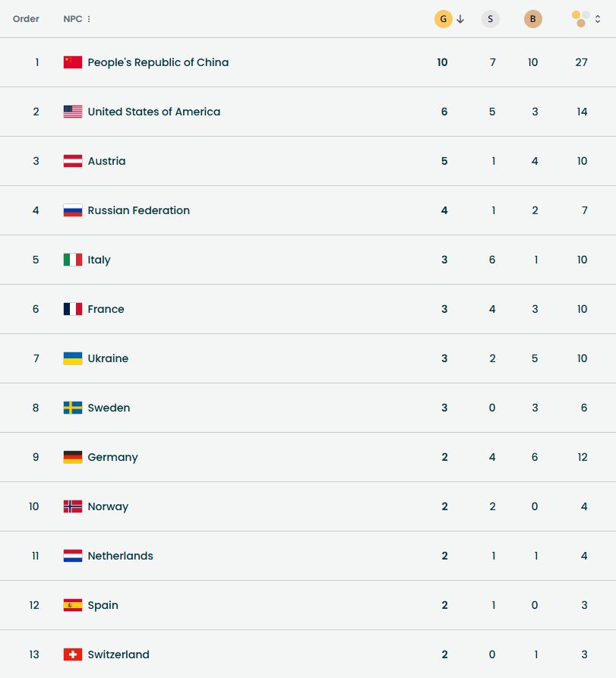Click Germany's total medal count 12
Screen dimensions: 616x678
tap(581, 457)
